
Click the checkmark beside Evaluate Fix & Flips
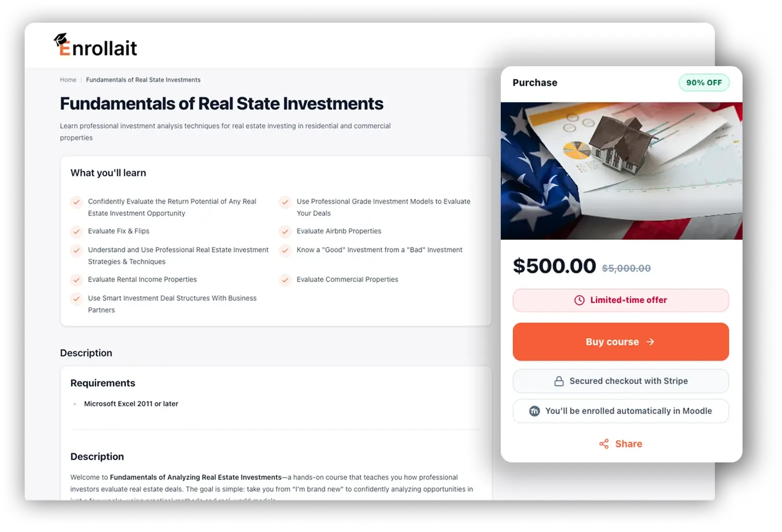76,231
